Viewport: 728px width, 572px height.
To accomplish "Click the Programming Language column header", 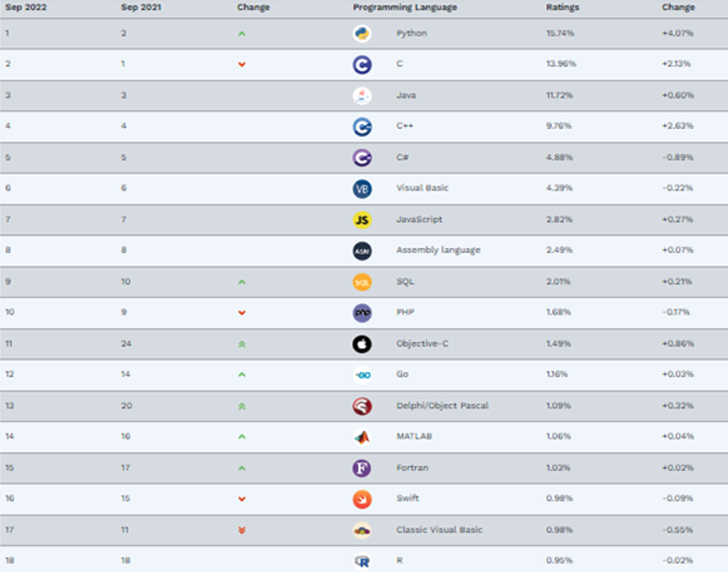I will 405,7.
